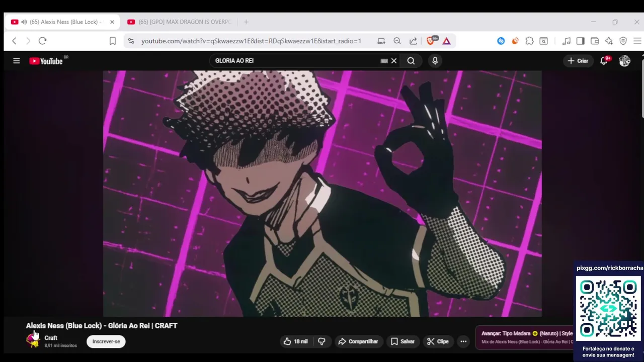Viewport: 644px width, 362px height.
Task: Switch to the GPO MAX DRAGON tab
Action: coord(179,22)
